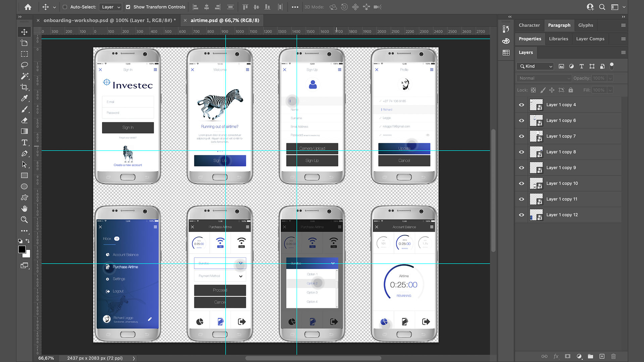The width and height of the screenshot is (644, 362).
Task: Uncheck Show Transform Controls
Action: pos(128,7)
